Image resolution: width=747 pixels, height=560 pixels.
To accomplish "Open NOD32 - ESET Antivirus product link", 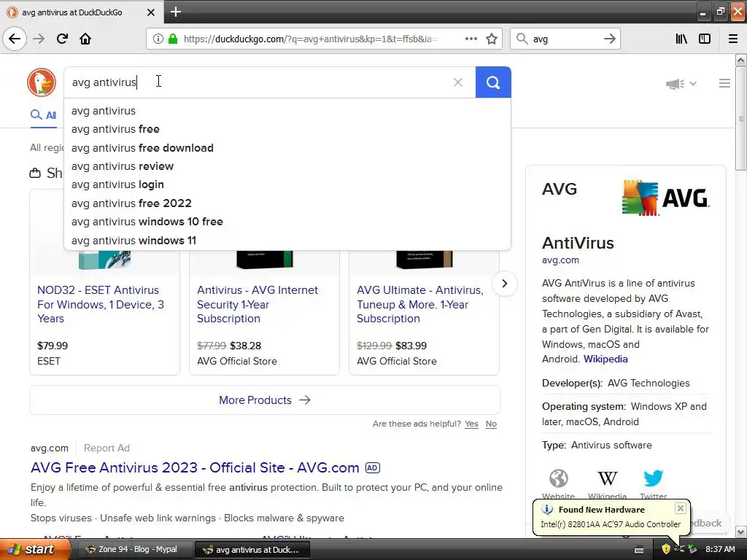I will click(x=101, y=304).
